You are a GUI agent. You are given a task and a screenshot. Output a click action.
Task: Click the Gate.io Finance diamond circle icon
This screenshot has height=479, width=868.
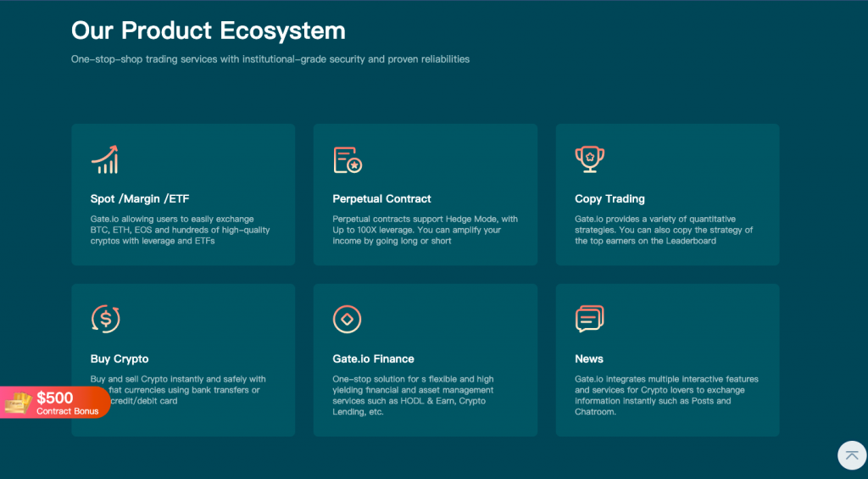pos(347,319)
